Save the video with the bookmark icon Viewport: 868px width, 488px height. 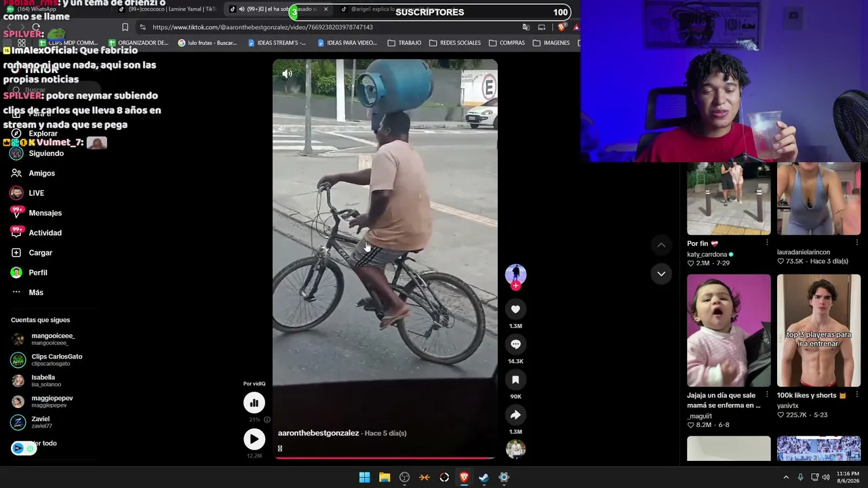pyautogui.click(x=515, y=380)
